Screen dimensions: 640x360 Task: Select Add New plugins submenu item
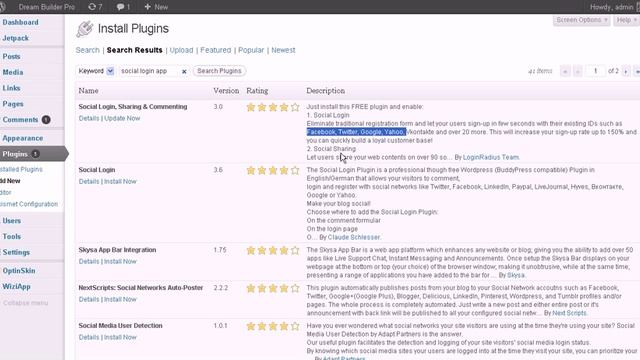[10, 181]
